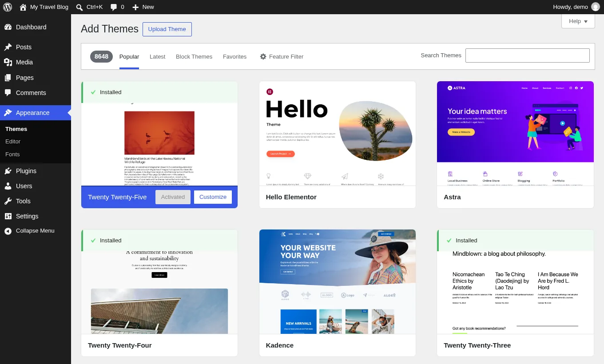This screenshot has height=364, width=604.
Task: Visit site via home icon
Action: click(23, 7)
